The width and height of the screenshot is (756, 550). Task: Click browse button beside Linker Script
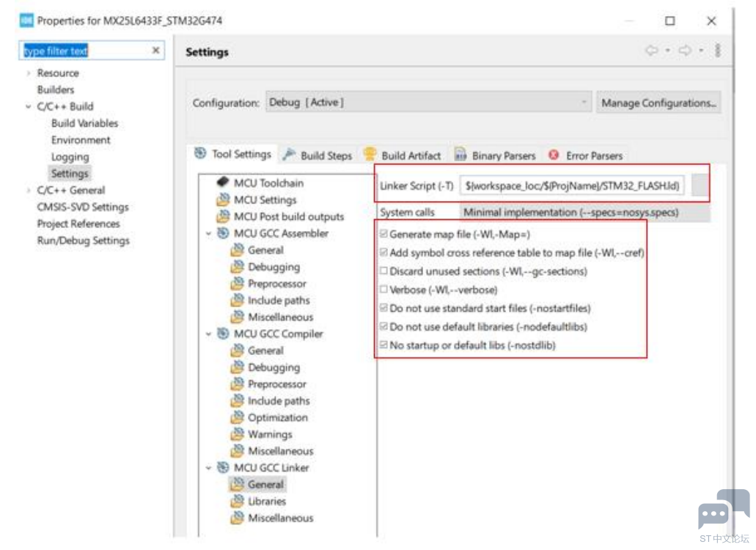click(700, 186)
